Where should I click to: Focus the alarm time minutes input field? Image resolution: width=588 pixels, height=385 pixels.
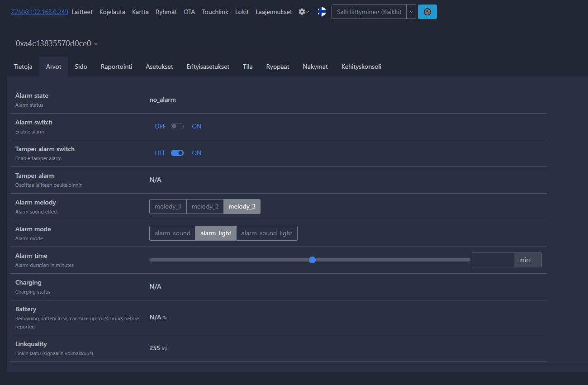pyautogui.click(x=492, y=260)
